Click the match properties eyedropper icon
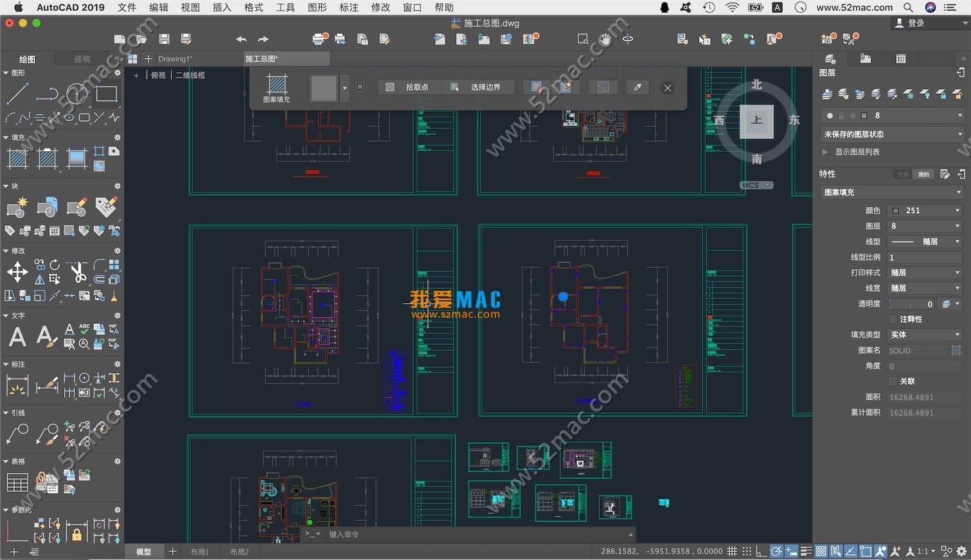Image resolution: width=971 pixels, height=560 pixels. pyautogui.click(x=637, y=87)
